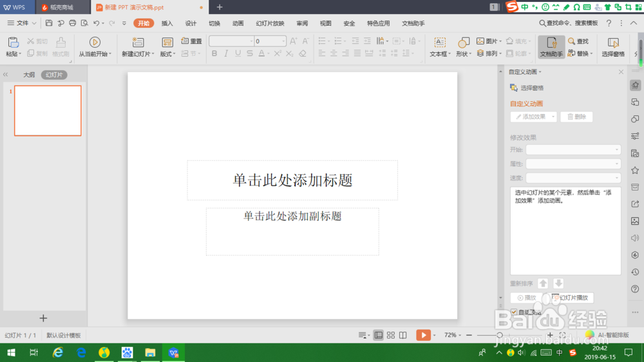Viewport: 644px width, 362px height.
Task: Switch to reading view icon
Action: 403,335
